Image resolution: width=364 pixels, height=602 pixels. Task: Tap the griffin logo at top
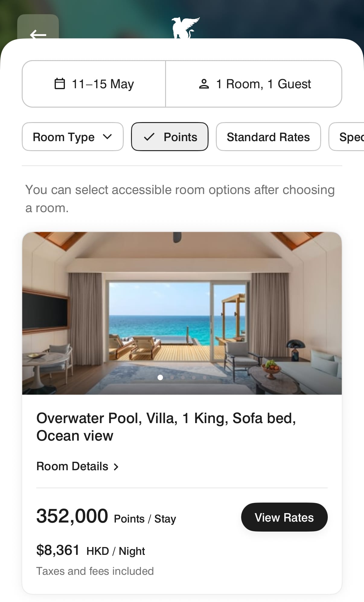pos(186,28)
